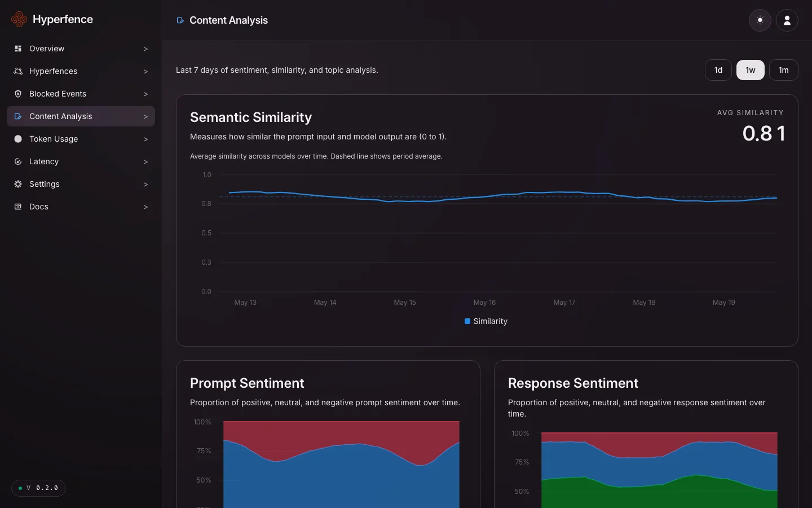
Task: Select the 1d time range
Action: (718, 70)
